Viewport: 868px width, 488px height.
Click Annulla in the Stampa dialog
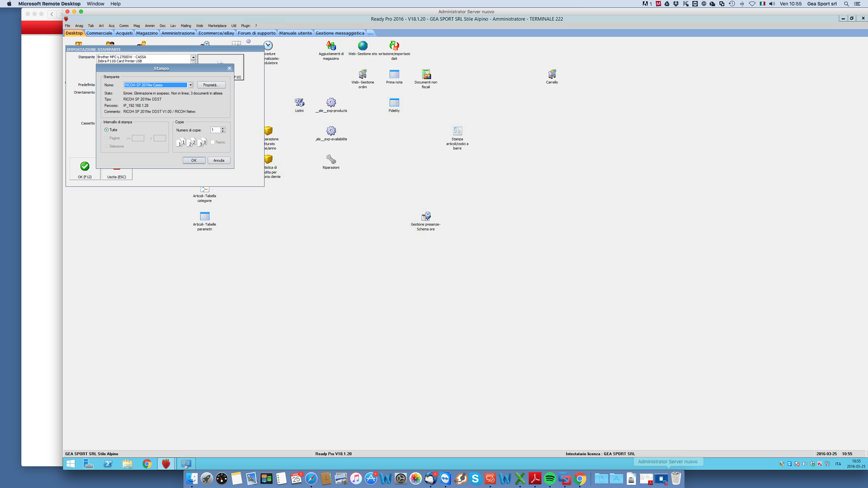(x=219, y=161)
